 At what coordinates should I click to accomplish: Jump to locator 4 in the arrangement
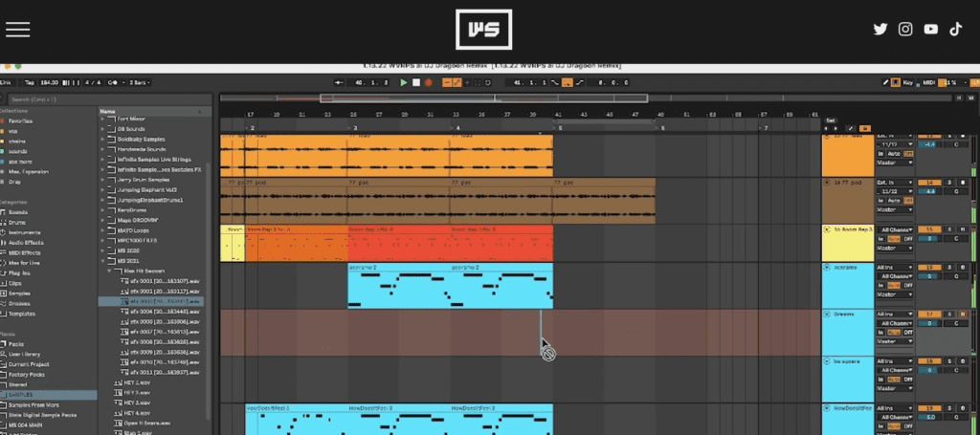pos(455,128)
